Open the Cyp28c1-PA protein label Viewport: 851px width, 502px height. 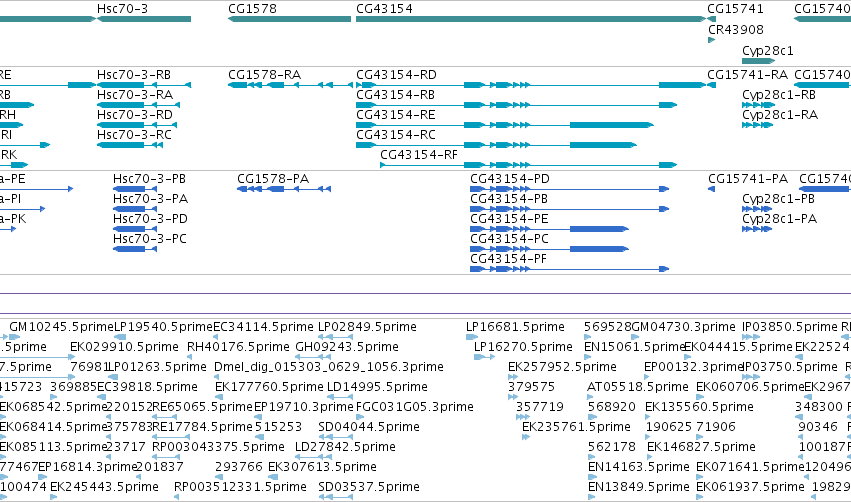click(779, 219)
